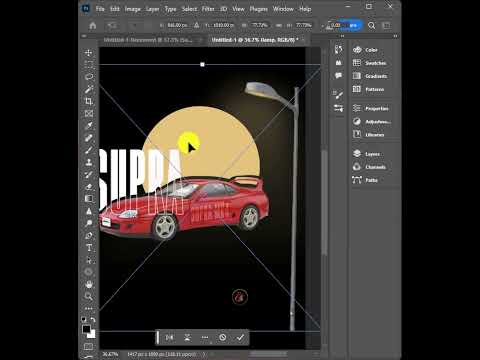
Task: Click the width percentage field
Action: (260, 25)
